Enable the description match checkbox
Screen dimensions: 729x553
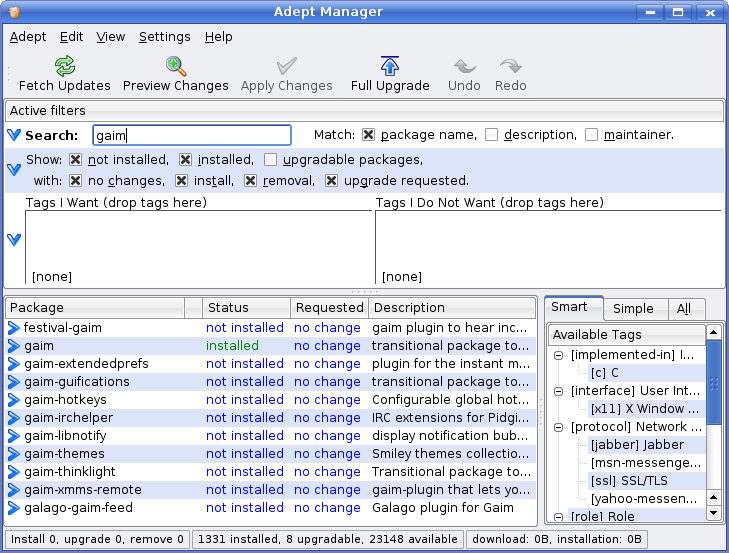(x=492, y=135)
